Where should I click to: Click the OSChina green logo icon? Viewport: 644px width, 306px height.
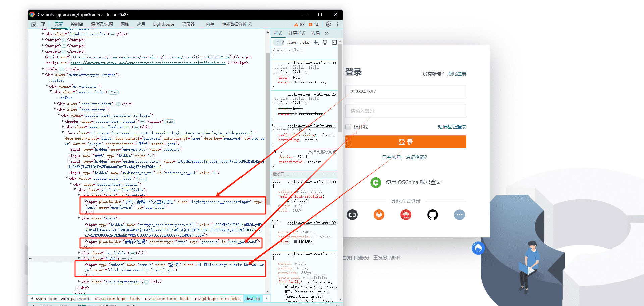click(376, 183)
